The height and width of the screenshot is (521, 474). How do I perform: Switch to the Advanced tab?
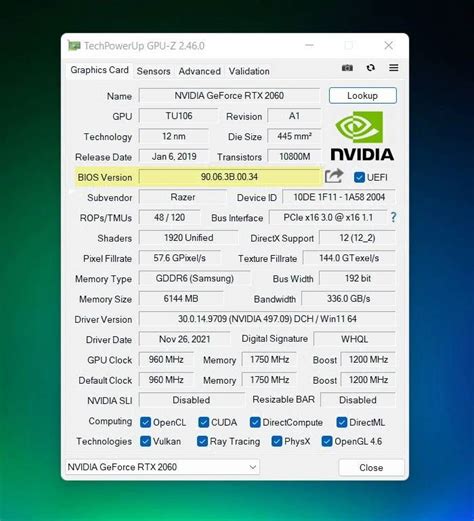point(199,71)
